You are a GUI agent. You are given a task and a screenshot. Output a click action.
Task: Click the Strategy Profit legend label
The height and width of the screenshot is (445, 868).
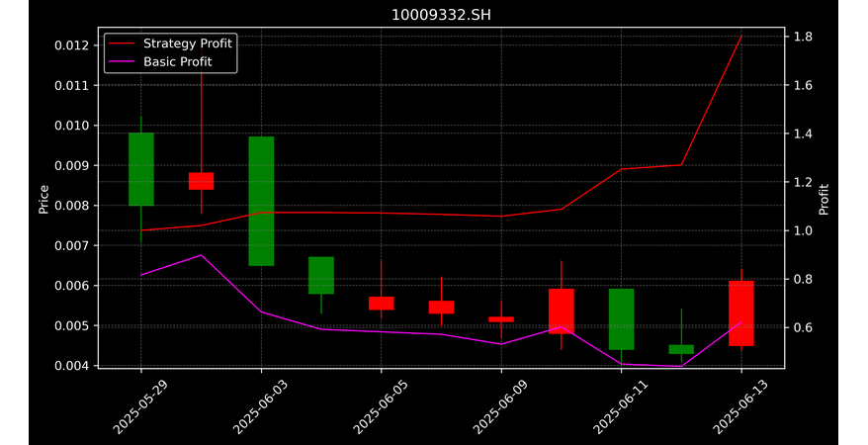[188, 44]
